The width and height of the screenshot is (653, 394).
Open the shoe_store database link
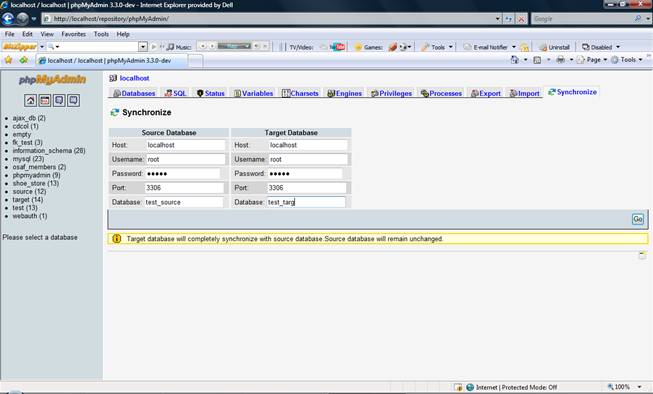pyautogui.click(x=35, y=183)
